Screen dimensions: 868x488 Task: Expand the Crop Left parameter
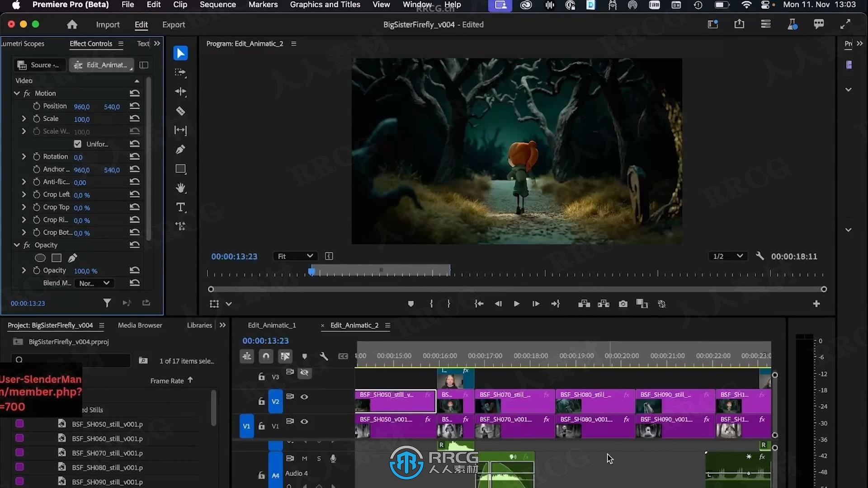coord(24,195)
